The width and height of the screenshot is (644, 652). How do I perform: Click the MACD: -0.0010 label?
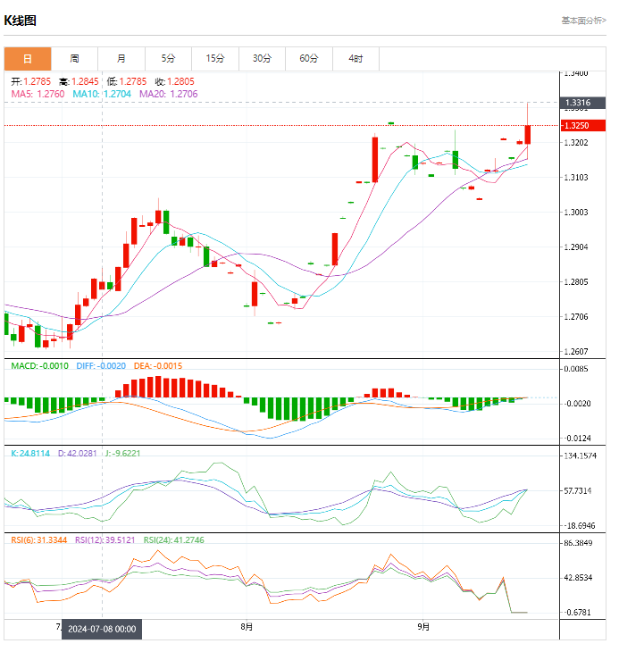pyautogui.click(x=39, y=366)
